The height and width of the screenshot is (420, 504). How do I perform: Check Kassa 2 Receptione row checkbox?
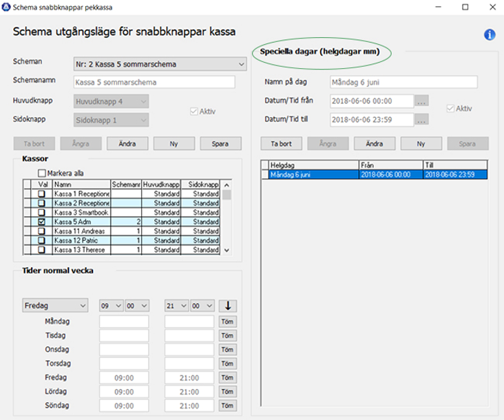(x=41, y=203)
